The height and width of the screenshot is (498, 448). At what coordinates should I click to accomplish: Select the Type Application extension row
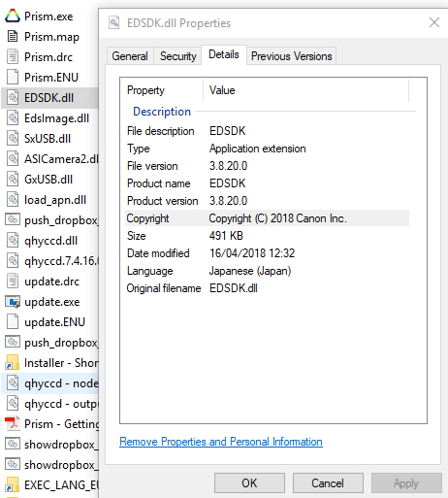267,149
